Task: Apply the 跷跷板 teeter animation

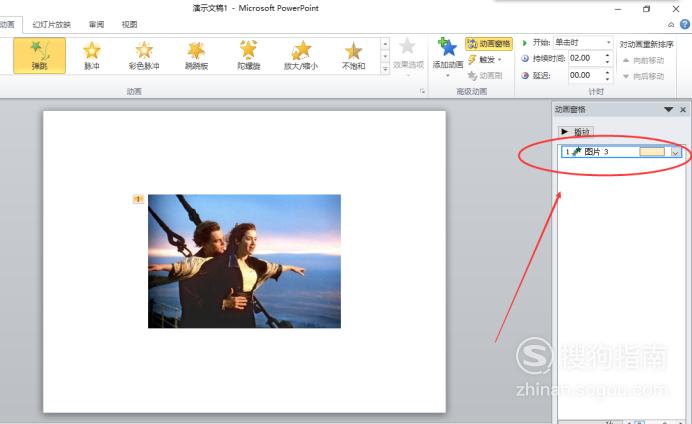Action: 196,56
